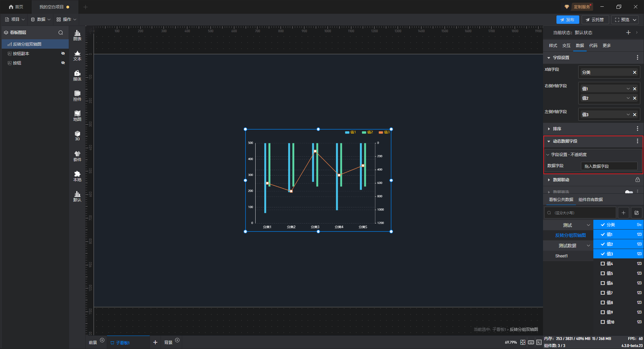
Task: Click the edit icon beside data search box
Action: pos(636,213)
